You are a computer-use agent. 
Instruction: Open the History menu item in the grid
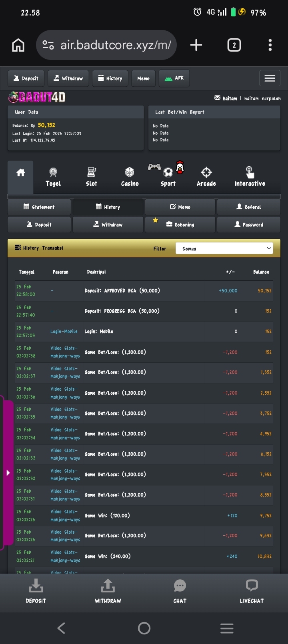click(108, 207)
